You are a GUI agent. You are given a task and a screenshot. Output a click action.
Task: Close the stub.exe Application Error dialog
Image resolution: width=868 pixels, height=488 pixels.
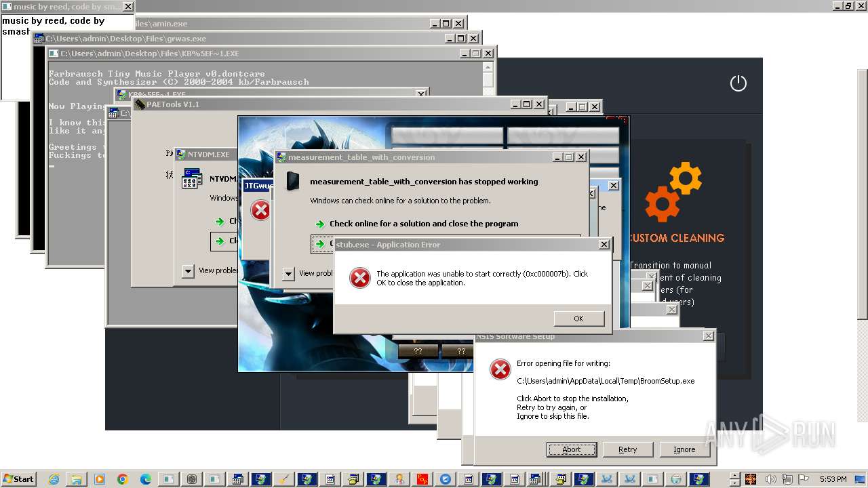pos(604,245)
